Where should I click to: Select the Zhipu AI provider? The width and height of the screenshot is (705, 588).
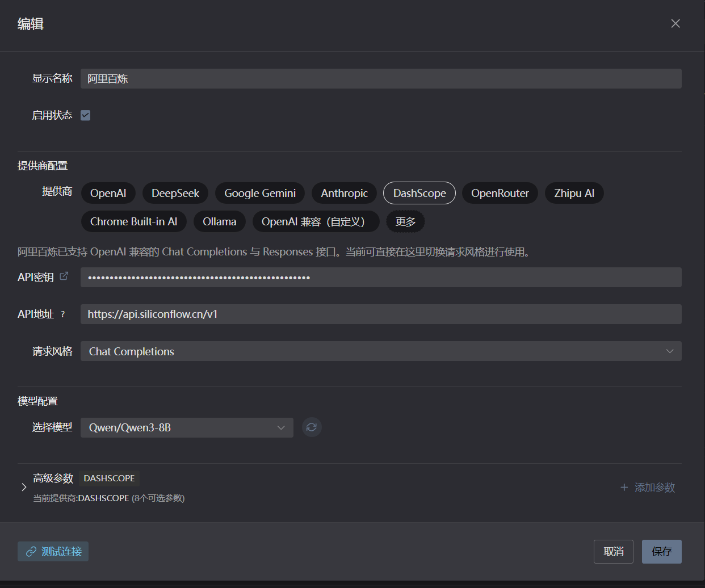point(574,193)
